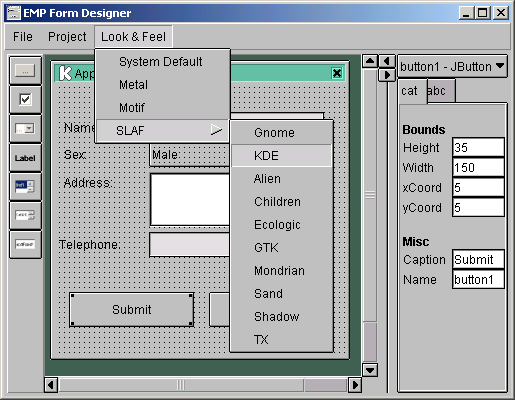Click the K icon on form title bar
This screenshot has height=400, width=515.
click(x=65, y=73)
